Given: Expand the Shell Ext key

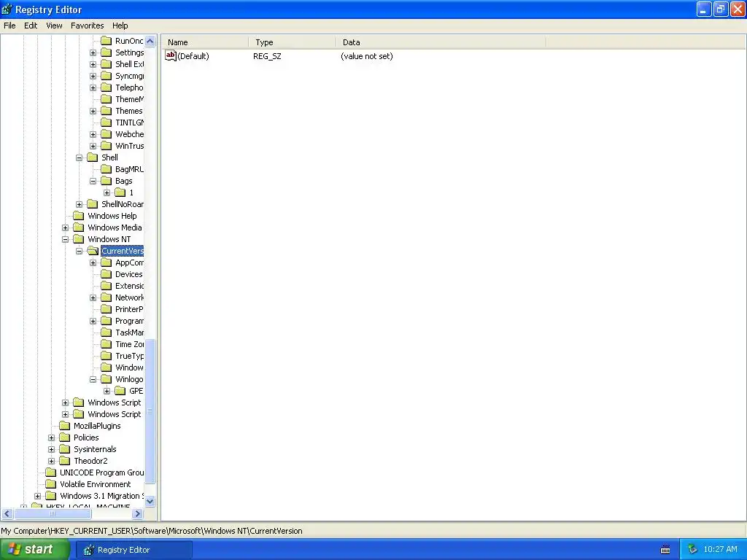Looking at the screenshot, I should [x=93, y=64].
